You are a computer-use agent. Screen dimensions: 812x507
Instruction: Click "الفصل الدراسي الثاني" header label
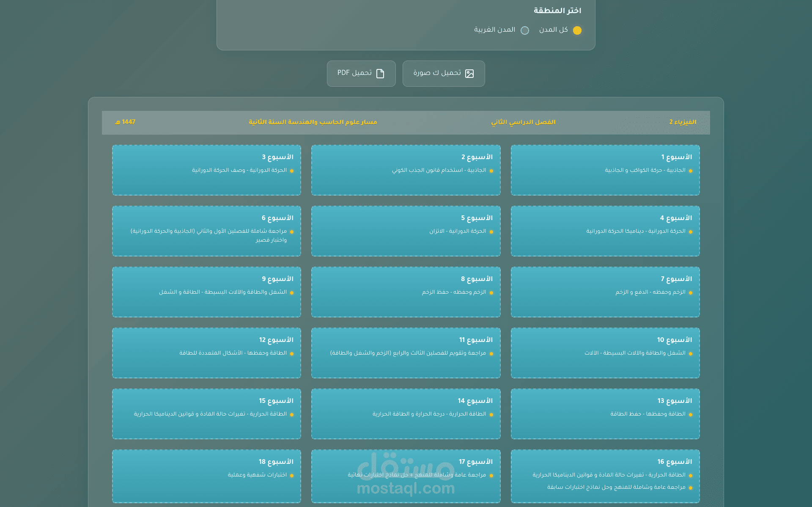(523, 122)
